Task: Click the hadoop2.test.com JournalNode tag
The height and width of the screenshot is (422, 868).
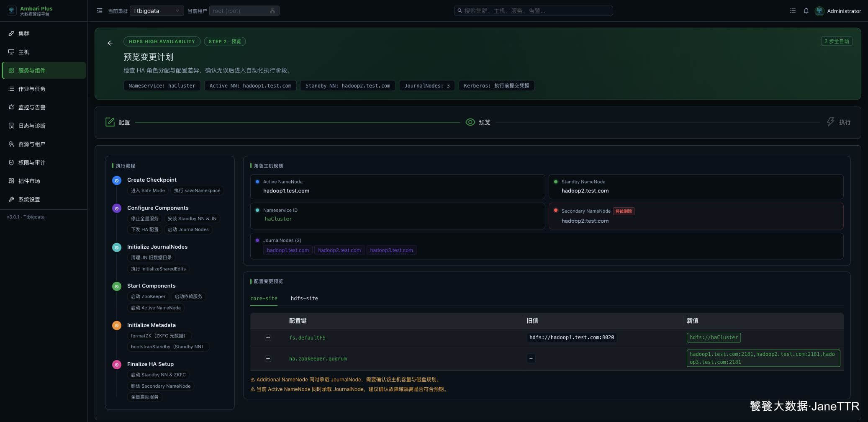Action: (x=339, y=250)
